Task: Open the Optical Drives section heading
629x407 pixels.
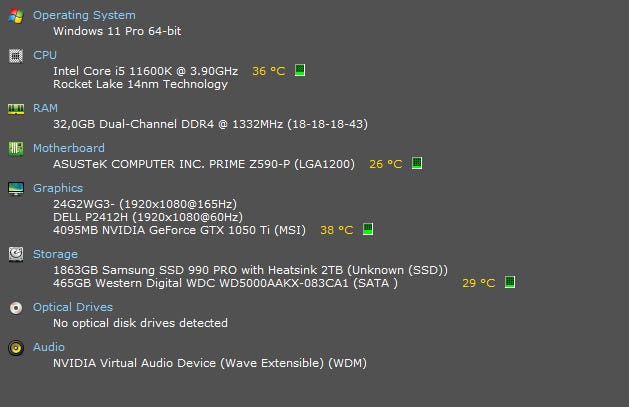Action: tap(73, 308)
